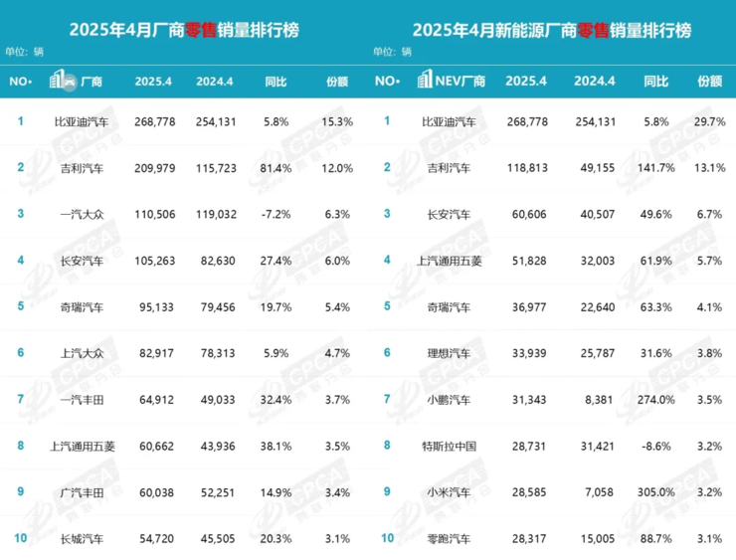Click the 33,939 sales cell
The height and width of the screenshot is (560, 736).
(529, 353)
